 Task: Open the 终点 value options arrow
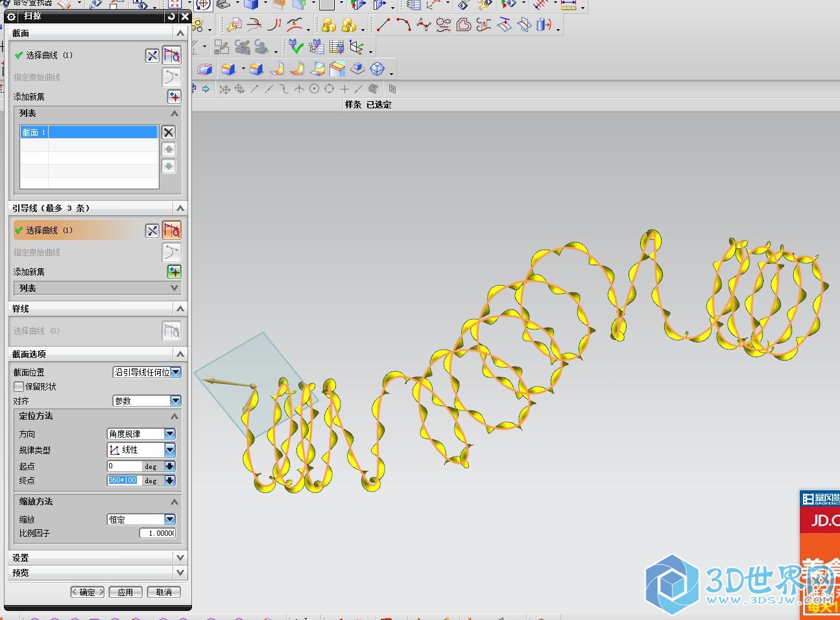click(170, 481)
